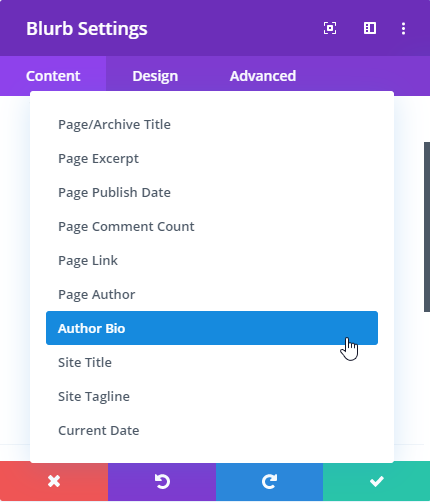Switch to the Advanced tab
This screenshot has height=502, width=430.
point(263,76)
